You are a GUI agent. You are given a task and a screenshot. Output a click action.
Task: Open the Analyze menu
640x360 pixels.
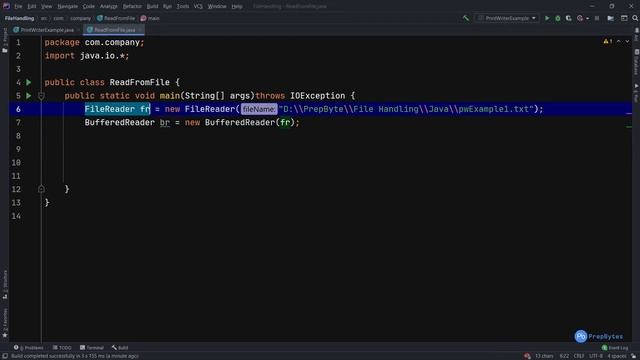tap(109, 6)
